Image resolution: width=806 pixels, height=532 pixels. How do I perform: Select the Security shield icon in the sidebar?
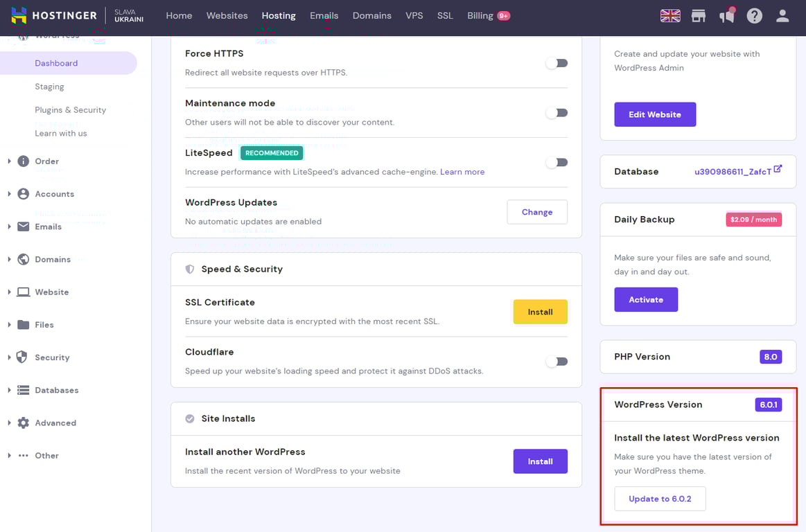pos(22,357)
